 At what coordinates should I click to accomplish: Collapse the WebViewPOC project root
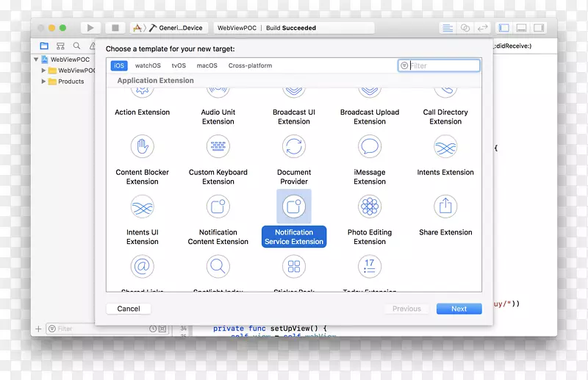36,60
